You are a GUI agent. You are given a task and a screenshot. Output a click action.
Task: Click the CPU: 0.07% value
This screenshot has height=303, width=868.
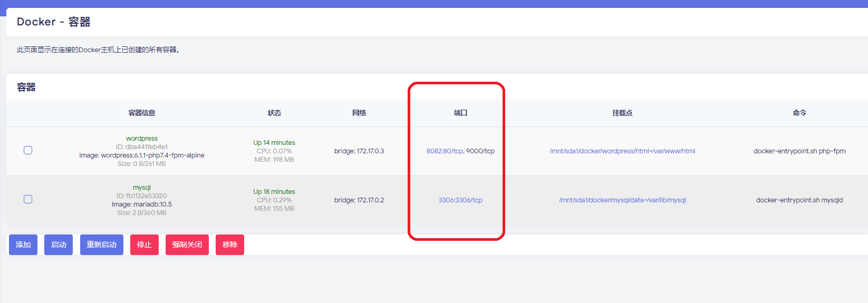tap(274, 151)
